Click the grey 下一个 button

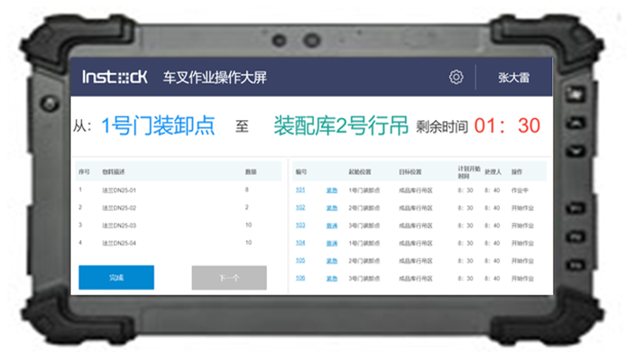coord(229,278)
